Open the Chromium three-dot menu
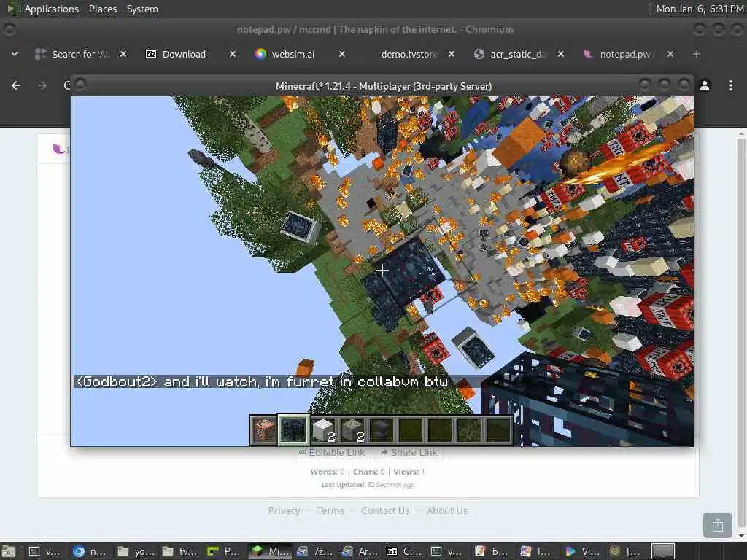The image size is (747, 560). tap(730, 85)
